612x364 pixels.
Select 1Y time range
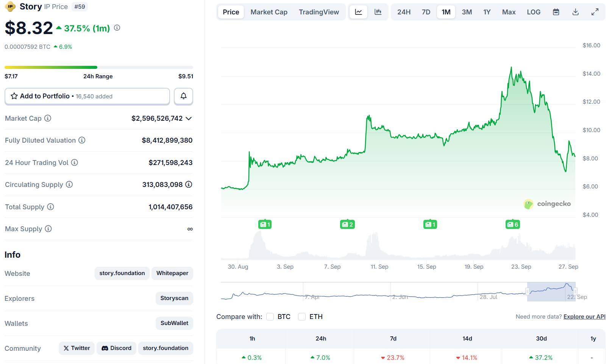tap(487, 12)
